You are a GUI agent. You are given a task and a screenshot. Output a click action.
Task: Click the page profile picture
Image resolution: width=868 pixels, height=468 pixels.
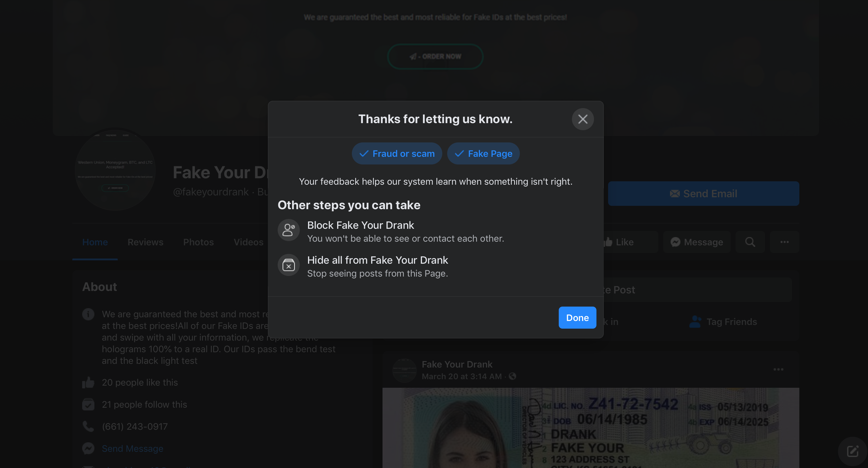[115, 170]
